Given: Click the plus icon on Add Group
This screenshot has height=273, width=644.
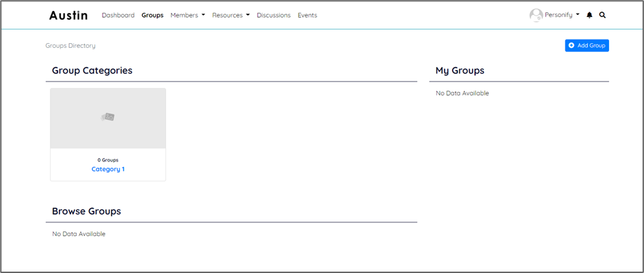Looking at the screenshot, I should 572,46.
